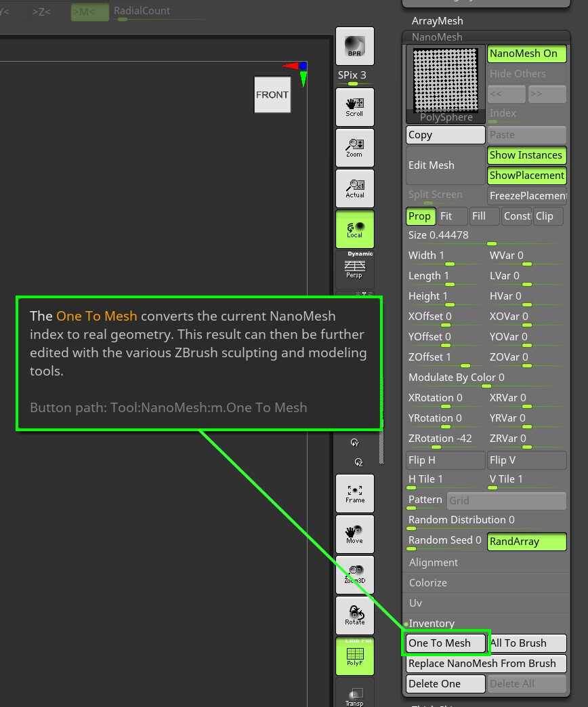This screenshot has height=707, width=588.
Task: Click the All To Brush button
Action: [x=527, y=643]
